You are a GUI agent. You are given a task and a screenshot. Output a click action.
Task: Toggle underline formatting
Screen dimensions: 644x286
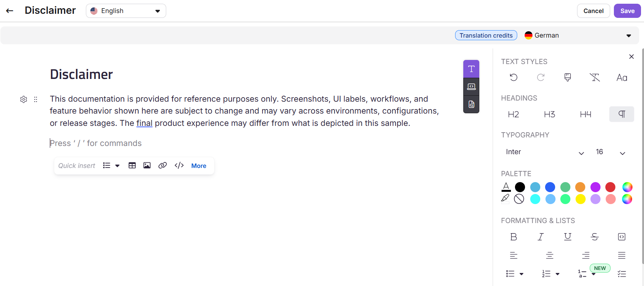coord(567,236)
